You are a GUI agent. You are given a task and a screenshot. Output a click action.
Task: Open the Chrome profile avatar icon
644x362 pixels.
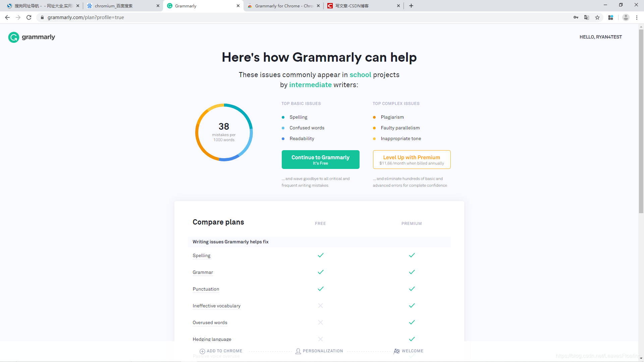pyautogui.click(x=626, y=17)
